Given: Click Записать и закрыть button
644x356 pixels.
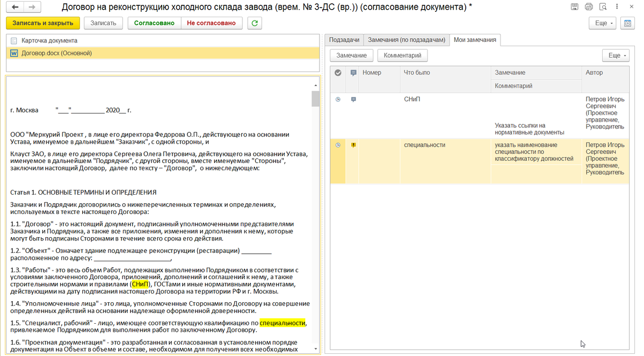Looking at the screenshot, I should tap(43, 23).
